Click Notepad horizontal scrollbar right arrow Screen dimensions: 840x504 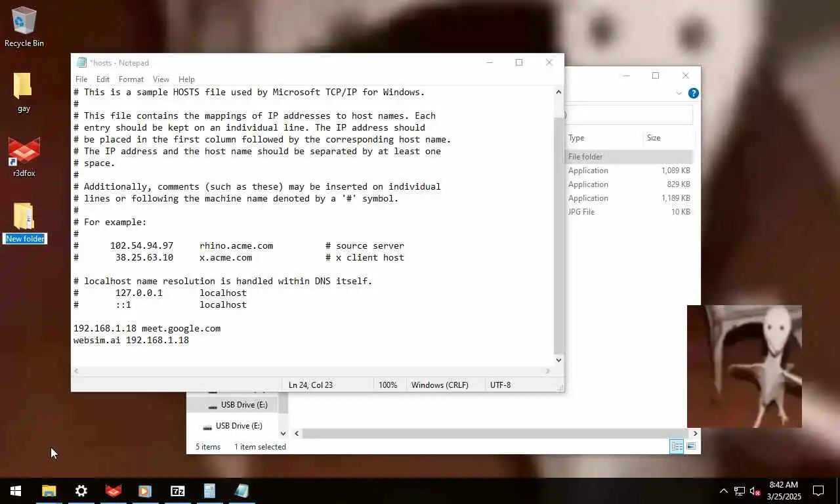click(x=548, y=371)
